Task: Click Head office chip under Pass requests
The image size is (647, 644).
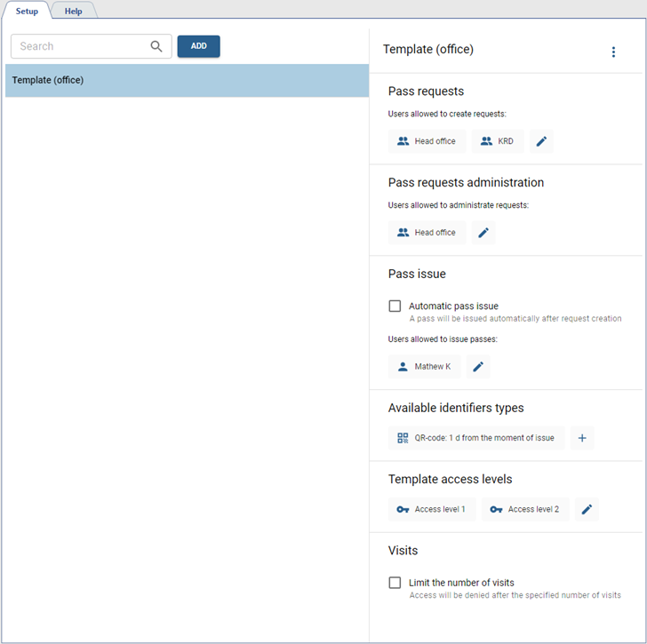Action: 427,141
